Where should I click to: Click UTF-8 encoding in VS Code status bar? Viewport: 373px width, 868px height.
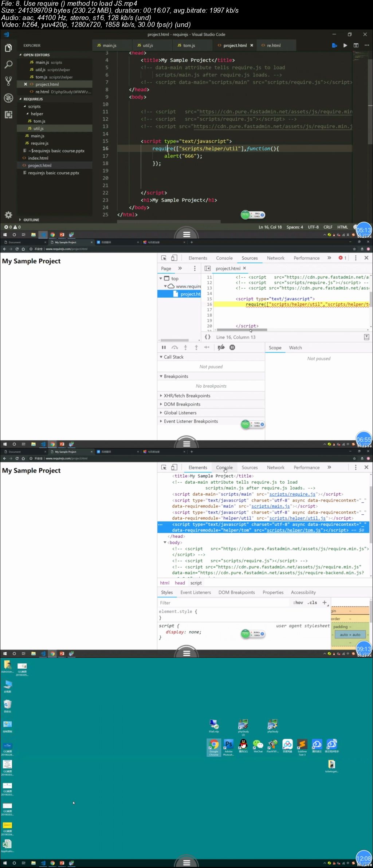click(x=313, y=227)
